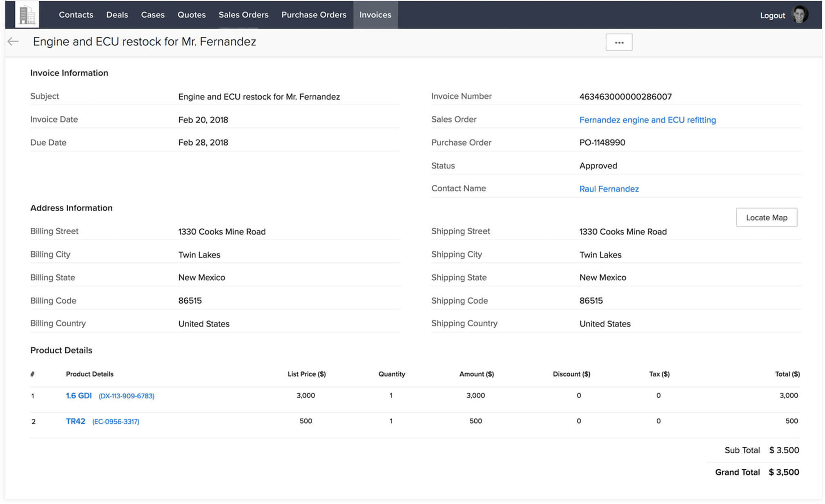The image size is (825, 504).
Task: Select invoice number 463463000000286007
Action: 625,97
